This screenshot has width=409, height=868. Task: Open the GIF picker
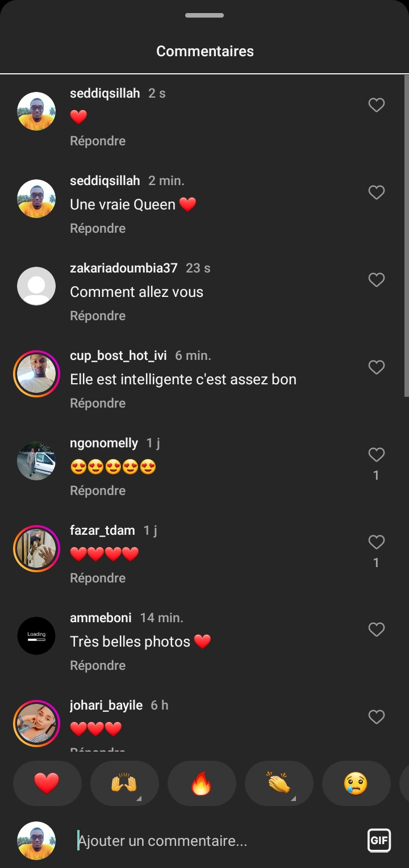pyautogui.click(x=379, y=840)
